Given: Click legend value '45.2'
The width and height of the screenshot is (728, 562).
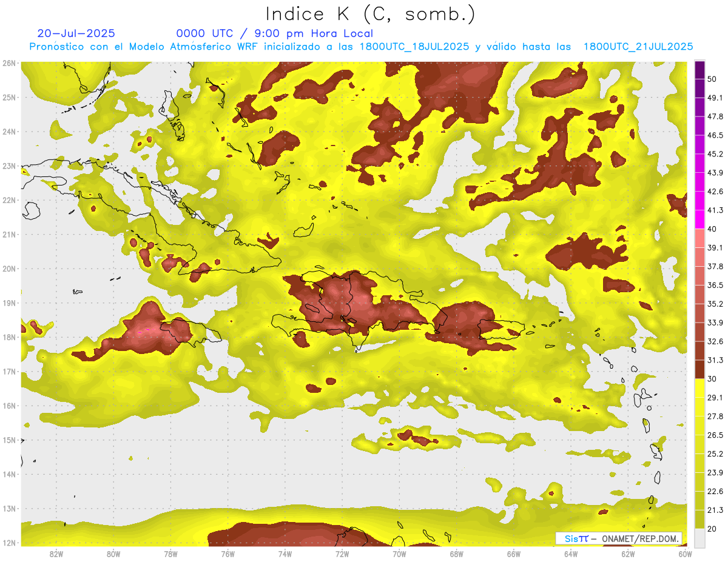Looking at the screenshot, I should [x=715, y=154].
